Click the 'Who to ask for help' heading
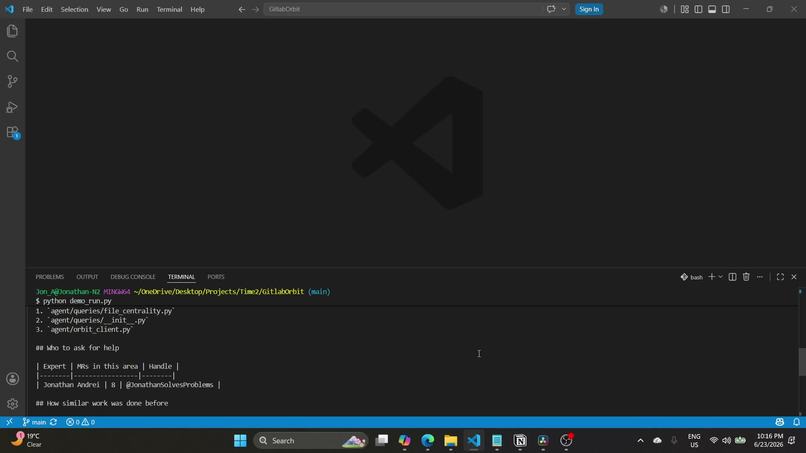 (77, 348)
